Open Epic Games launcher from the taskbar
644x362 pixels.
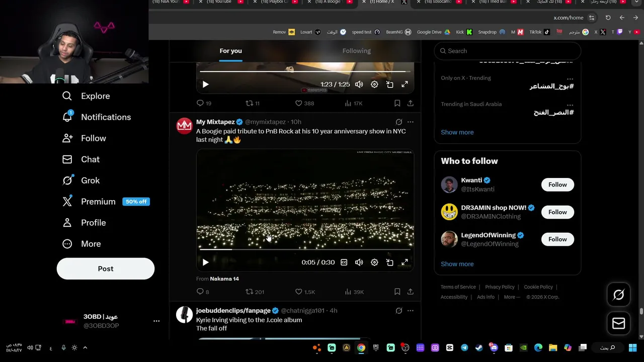tap(376, 347)
